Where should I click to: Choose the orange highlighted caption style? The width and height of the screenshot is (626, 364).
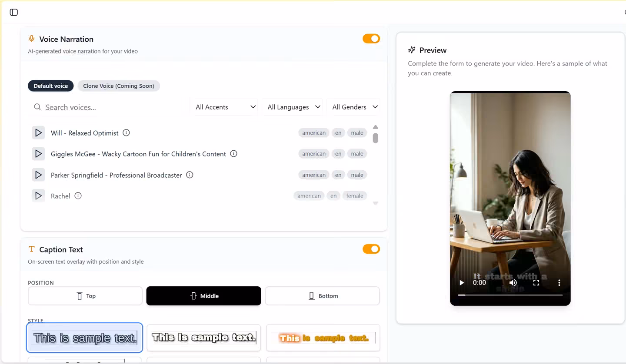pyautogui.click(x=323, y=338)
